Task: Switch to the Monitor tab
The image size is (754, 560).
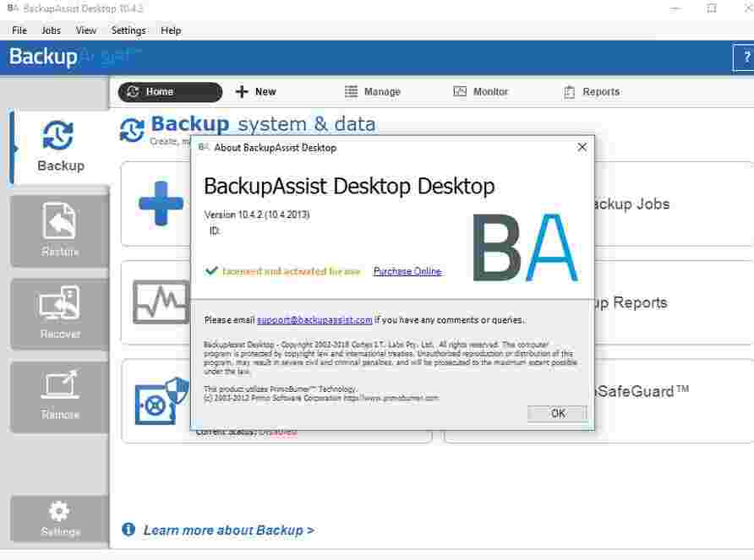Action: coord(481,91)
